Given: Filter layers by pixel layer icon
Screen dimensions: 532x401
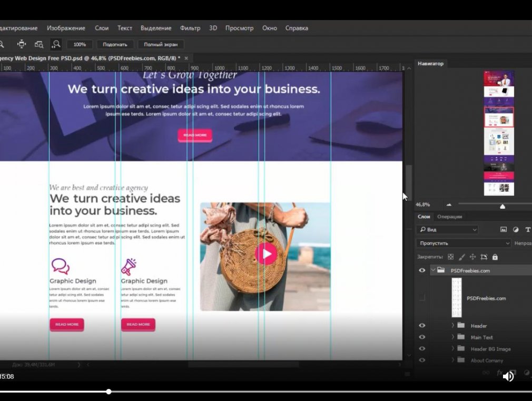Looking at the screenshot, I should (504, 230).
